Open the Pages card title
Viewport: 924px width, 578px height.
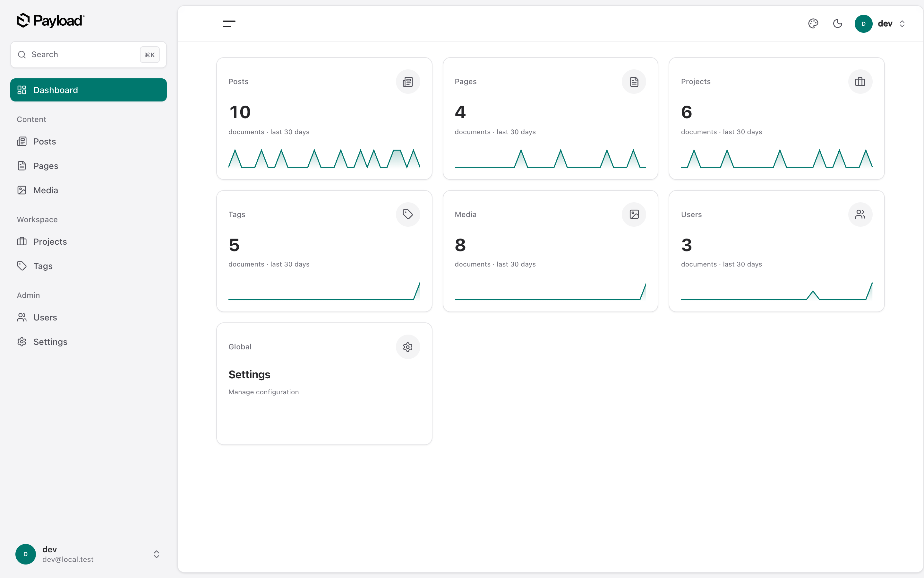click(x=466, y=82)
